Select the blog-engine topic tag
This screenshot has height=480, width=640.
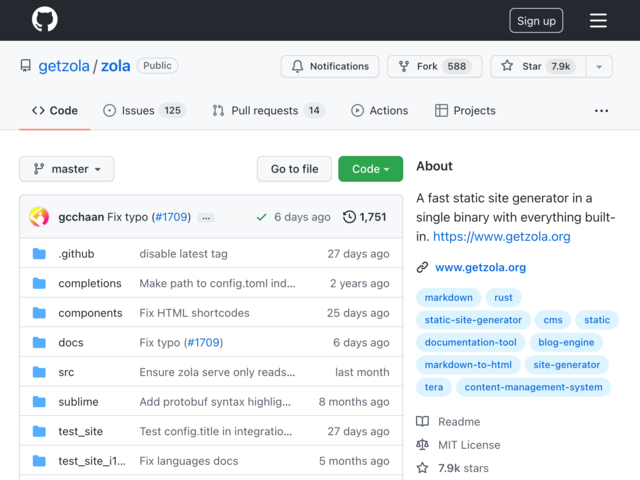[566, 342]
